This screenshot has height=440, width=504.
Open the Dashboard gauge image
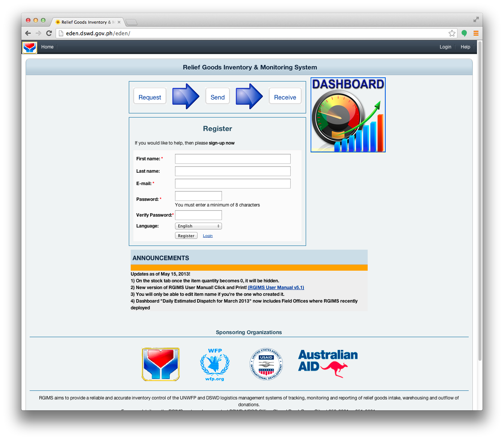pos(348,115)
